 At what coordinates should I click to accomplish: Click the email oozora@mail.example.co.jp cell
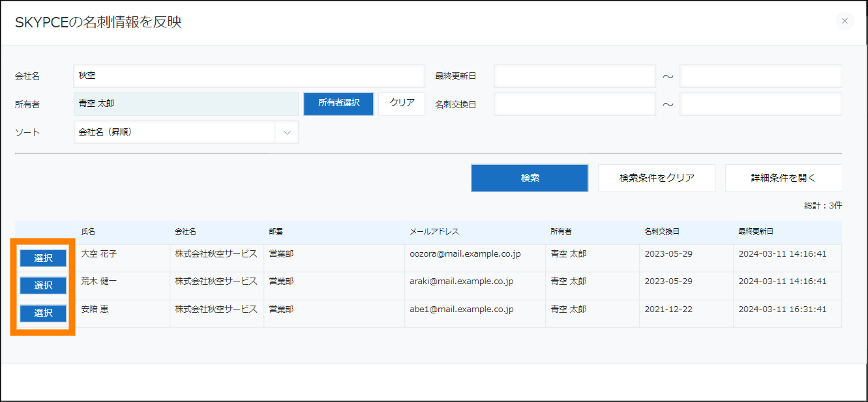coord(465,254)
